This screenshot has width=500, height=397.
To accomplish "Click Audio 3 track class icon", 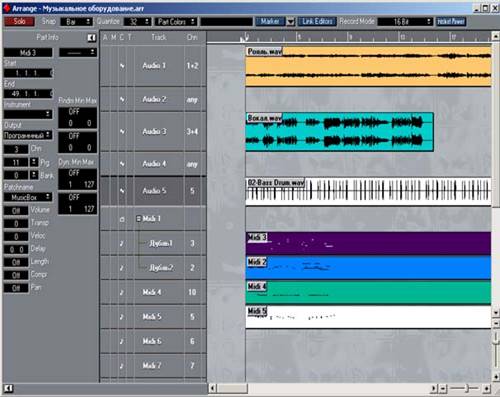I will pos(122,132).
